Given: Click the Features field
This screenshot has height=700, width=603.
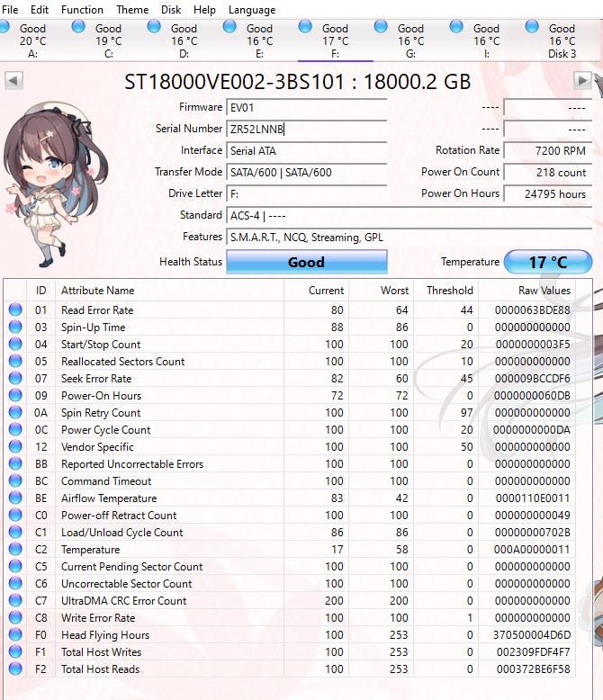Looking at the screenshot, I should click(x=409, y=237).
